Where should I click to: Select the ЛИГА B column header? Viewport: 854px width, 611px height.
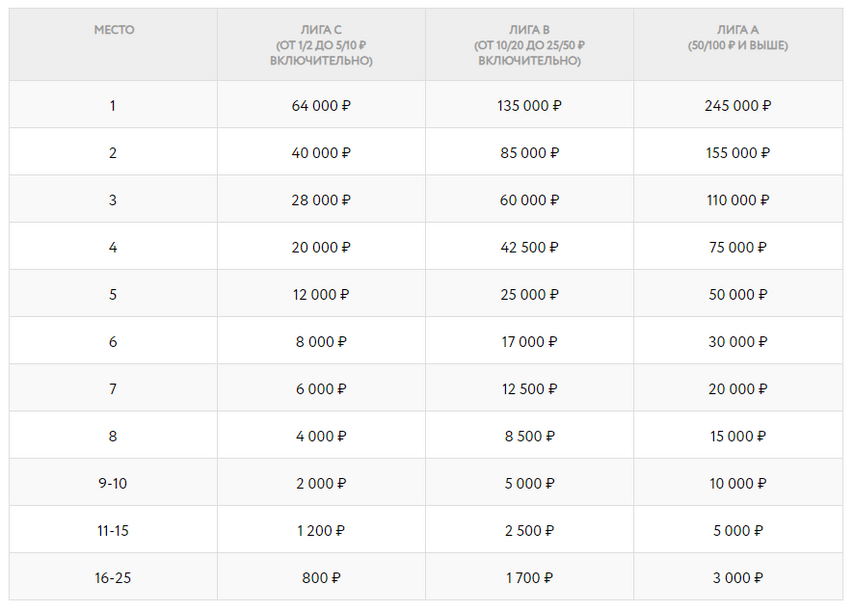click(529, 44)
